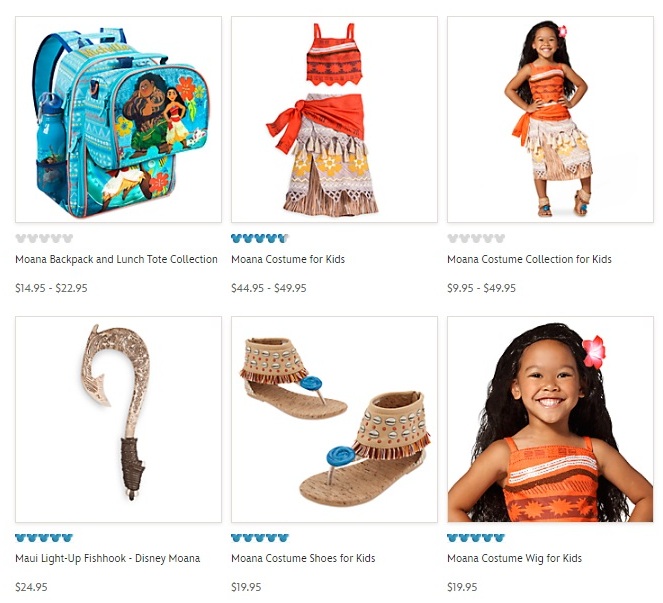Click the grey Mickey rating icons under backpack
663x603 pixels.
(44, 238)
